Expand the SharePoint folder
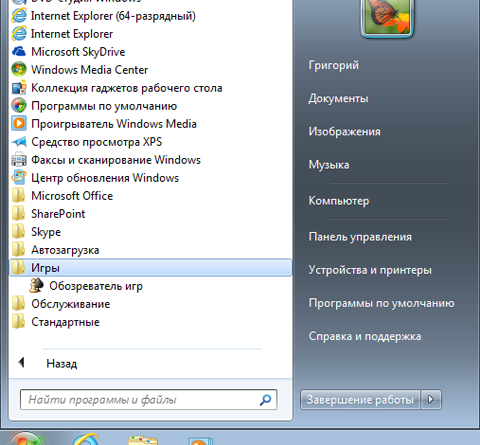Image resolution: width=480 pixels, height=445 pixels. (x=151, y=214)
